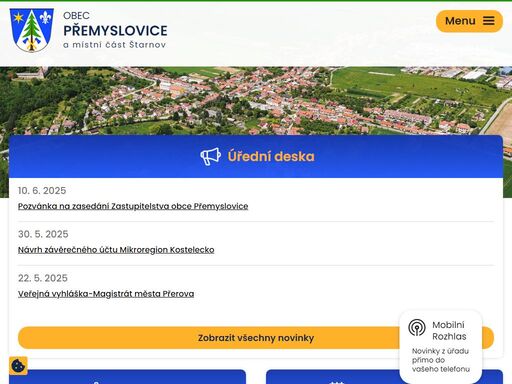512x384 pixels.
Task: Open Návrh závěrečného účtu Mikroregion Kostelecko
Action: [x=116, y=250]
